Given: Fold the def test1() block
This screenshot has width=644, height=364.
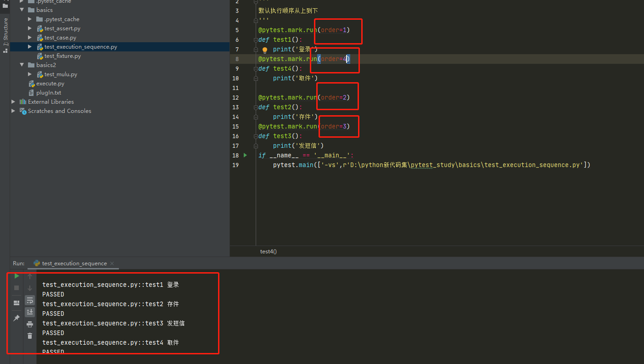Looking at the screenshot, I should tap(256, 40).
